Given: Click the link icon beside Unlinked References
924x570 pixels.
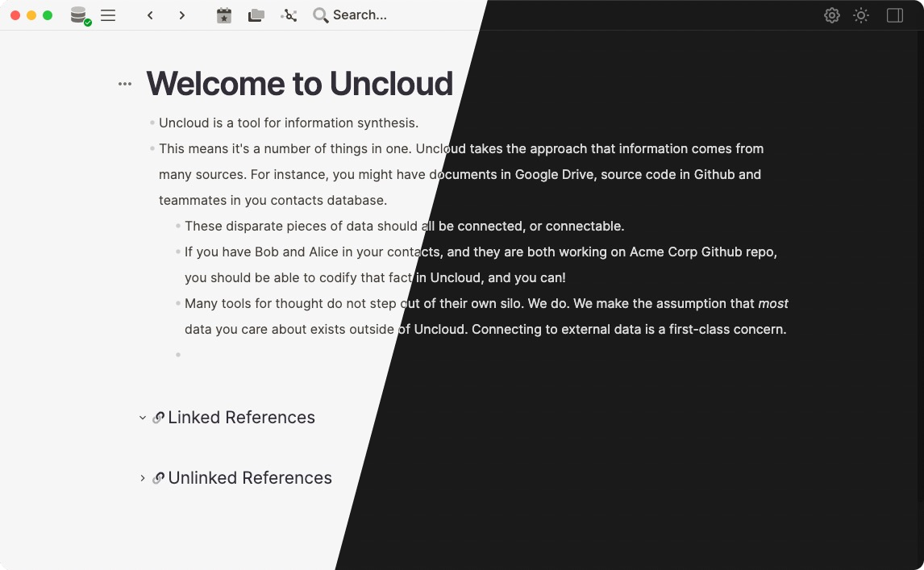Looking at the screenshot, I should 158,478.
